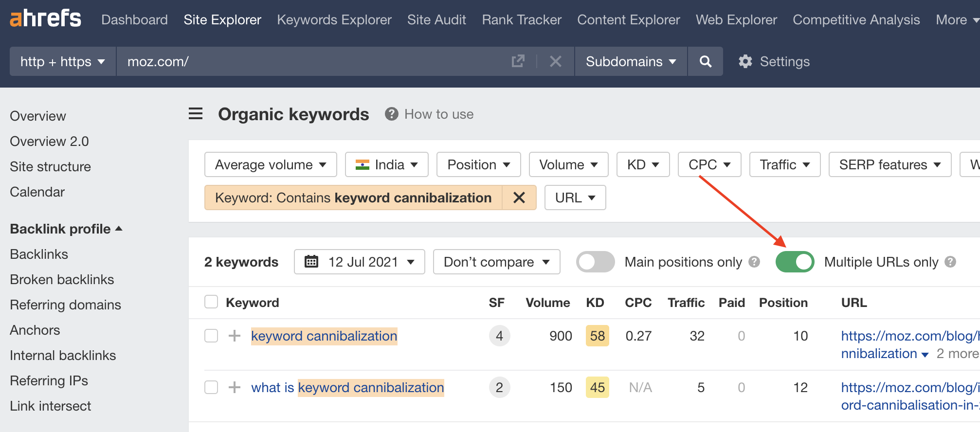Clear the moz.com search field
This screenshot has height=432, width=980.
tap(555, 61)
